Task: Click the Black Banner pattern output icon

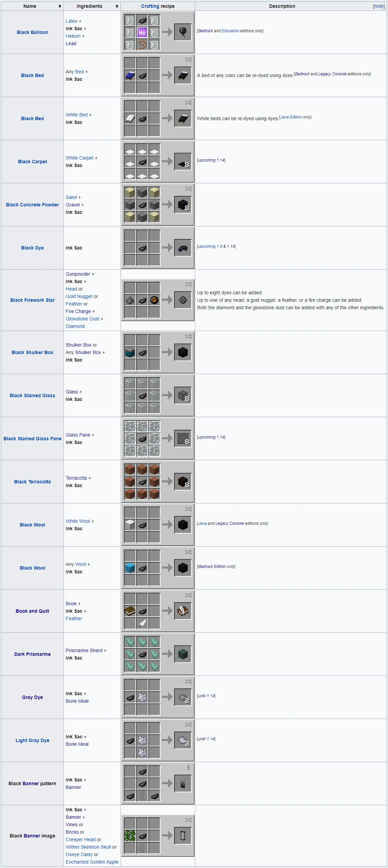Action: 183,783
